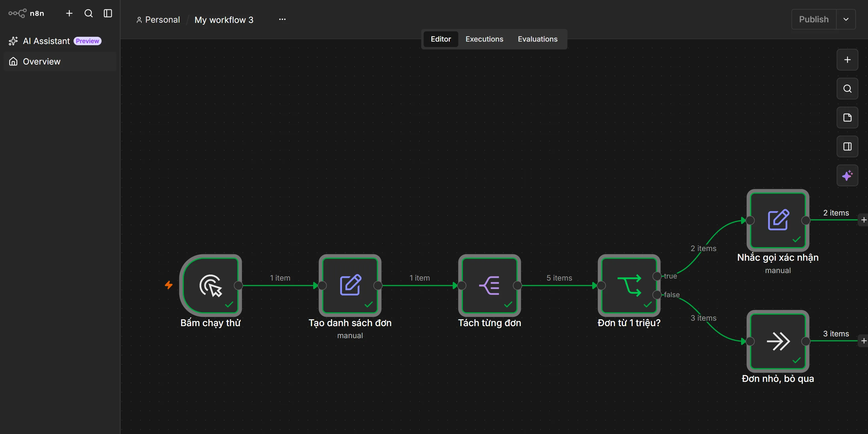Open search from sidebar magnifier icon
868x434 pixels.
89,14
